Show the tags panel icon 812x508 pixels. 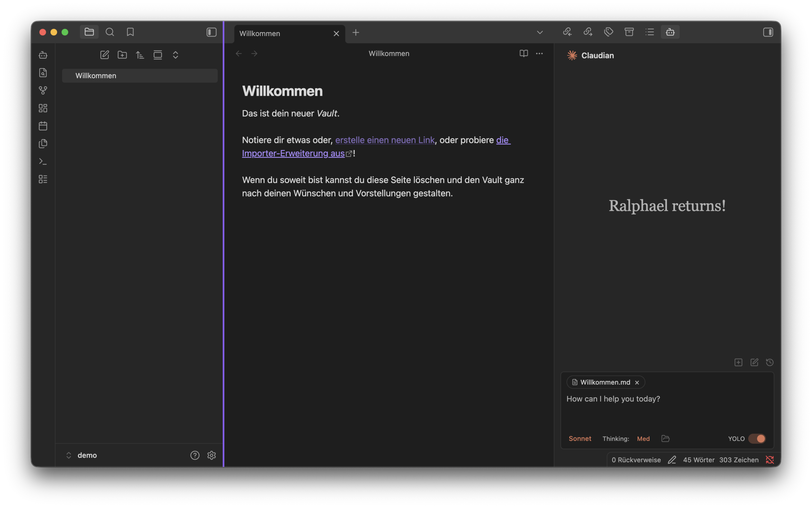coord(609,32)
